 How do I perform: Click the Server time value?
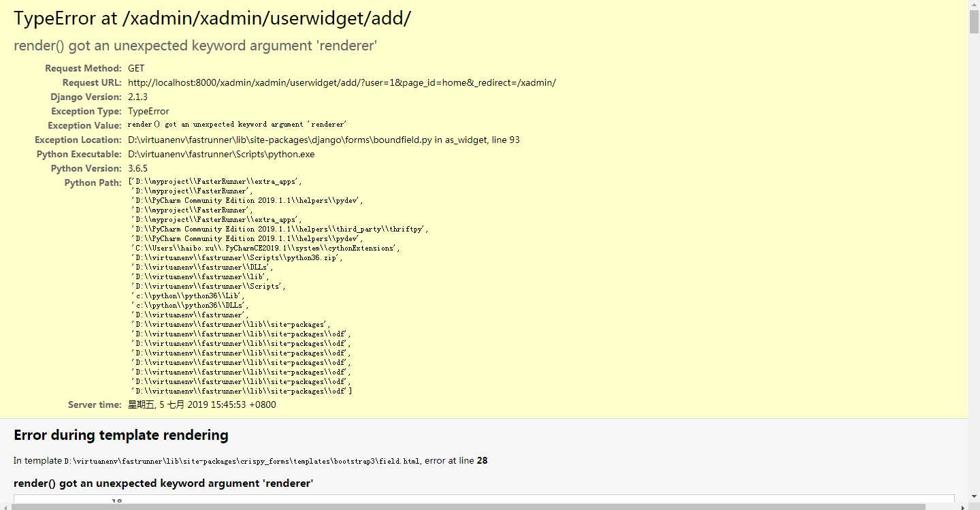click(x=202, y=404)
